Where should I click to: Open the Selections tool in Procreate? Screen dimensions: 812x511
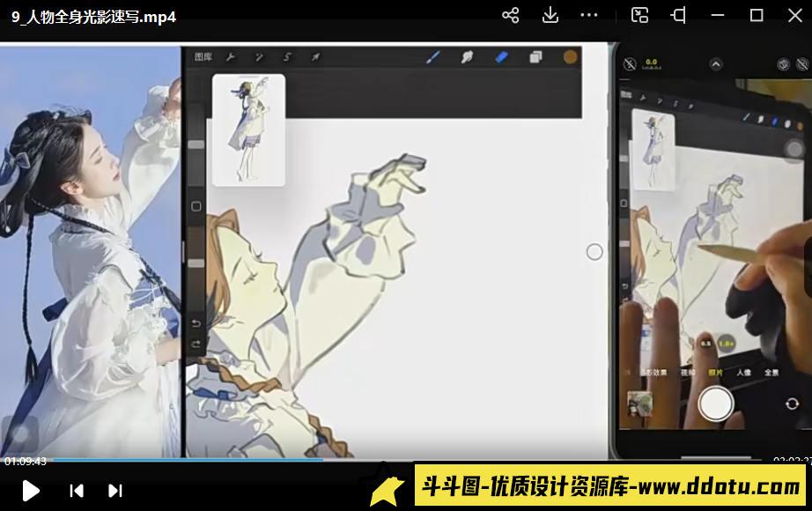285,56
